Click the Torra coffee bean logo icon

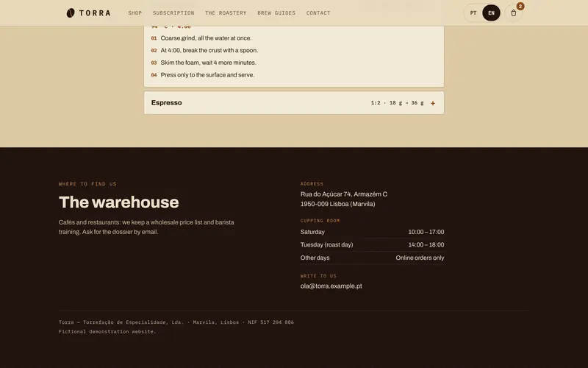(x=71, y=13)
